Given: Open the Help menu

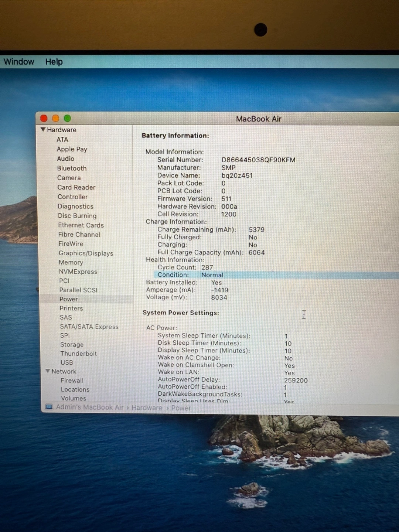Looking at the screenshot, I should 54,62.
